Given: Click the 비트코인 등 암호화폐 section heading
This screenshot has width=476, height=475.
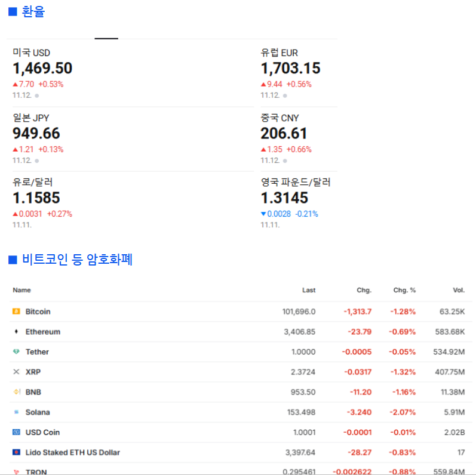Looking at the screenshot, I should 77,260.
